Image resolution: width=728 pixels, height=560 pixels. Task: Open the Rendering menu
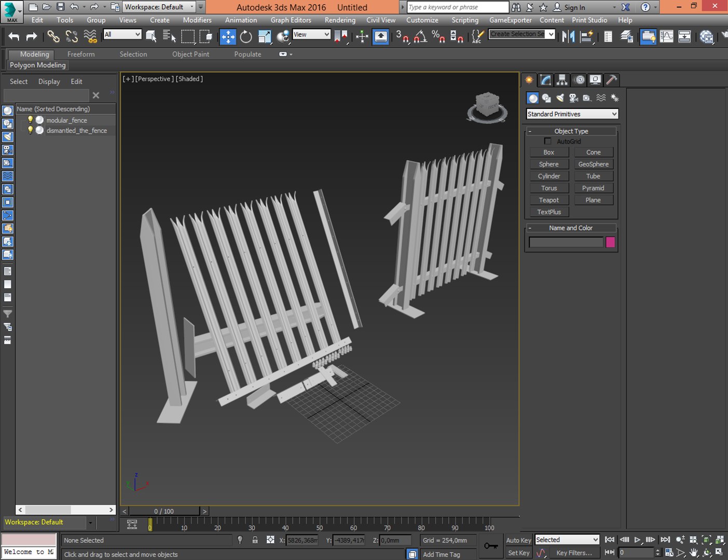coord(340,20)
